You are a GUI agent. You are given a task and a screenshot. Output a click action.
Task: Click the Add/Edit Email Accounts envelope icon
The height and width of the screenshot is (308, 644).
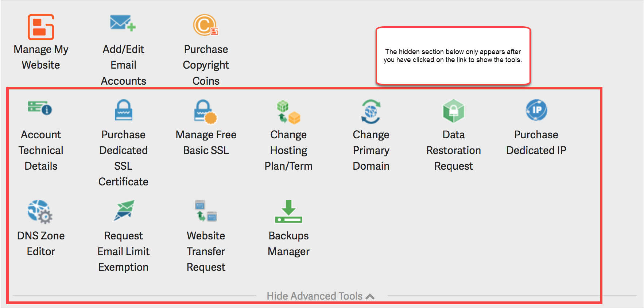(x=123, y=23)
